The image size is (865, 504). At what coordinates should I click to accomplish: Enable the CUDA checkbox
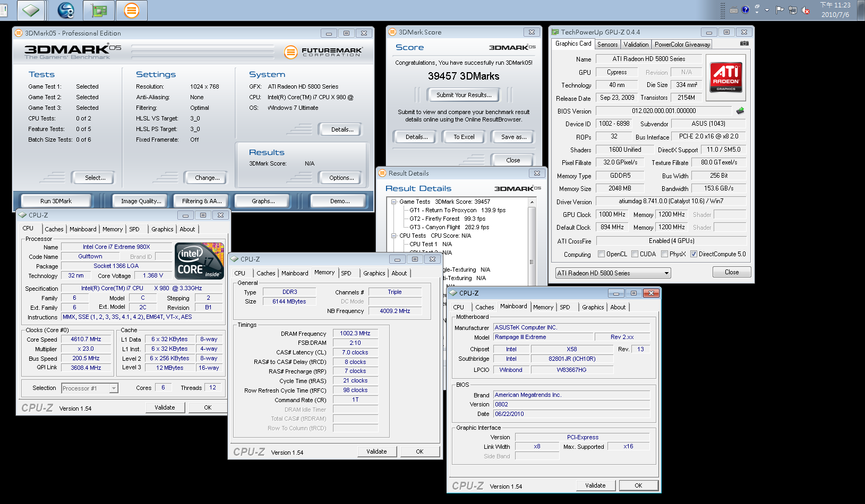coord(635,254)
